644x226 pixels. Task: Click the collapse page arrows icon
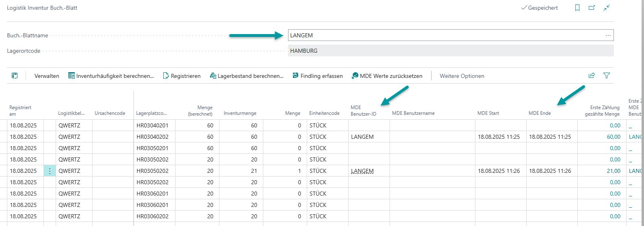tap(607, 8)
